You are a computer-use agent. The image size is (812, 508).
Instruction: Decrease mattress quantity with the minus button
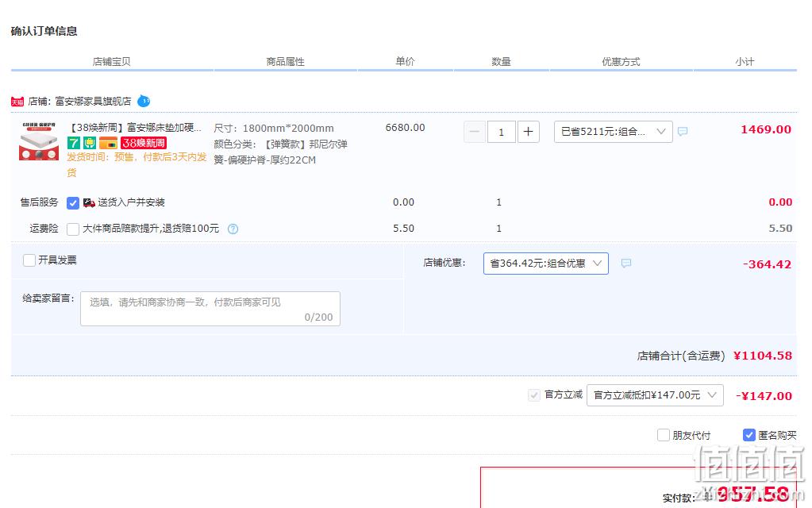pyautogui.click(x=475, y=132)
